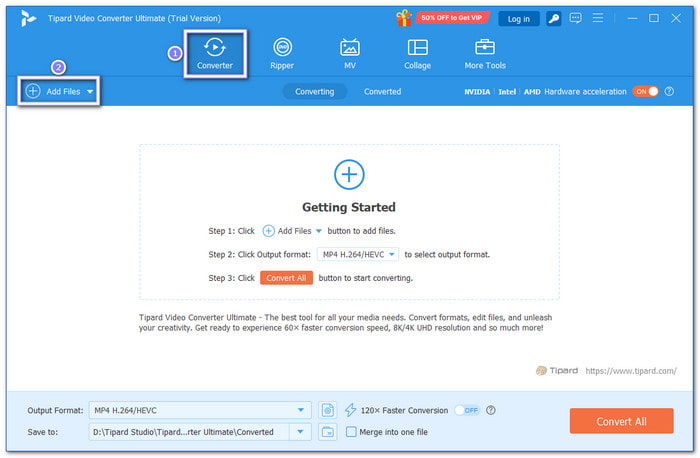Screen dimensions: 700x458
Task: Turn off Hardware acceleration toggle
Action: pyautogui.click(x=645, y=91)
